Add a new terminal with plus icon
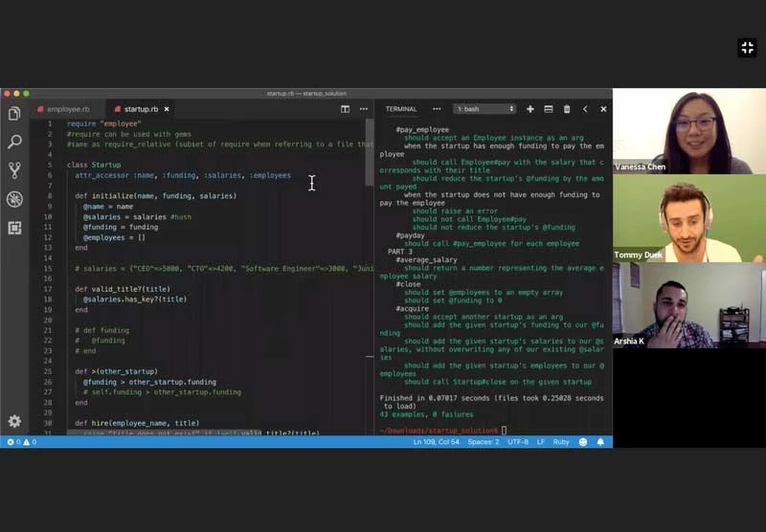 [530, 109]
